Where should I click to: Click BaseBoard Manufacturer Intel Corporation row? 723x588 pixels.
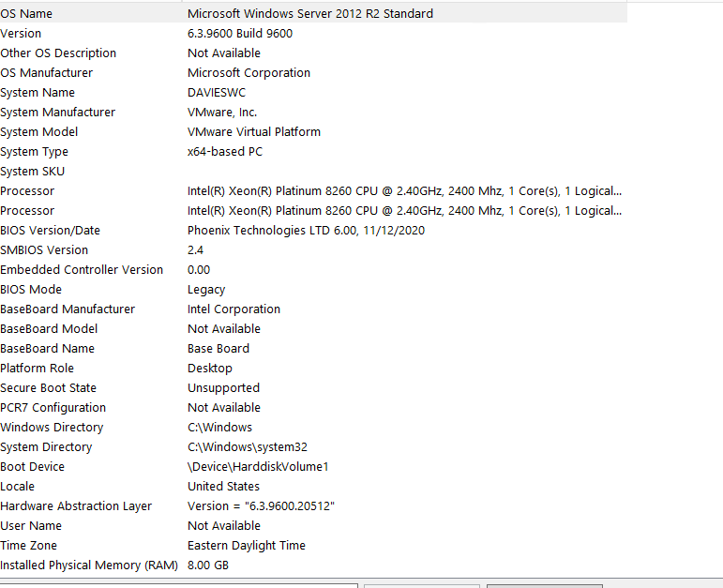point(313,309)
